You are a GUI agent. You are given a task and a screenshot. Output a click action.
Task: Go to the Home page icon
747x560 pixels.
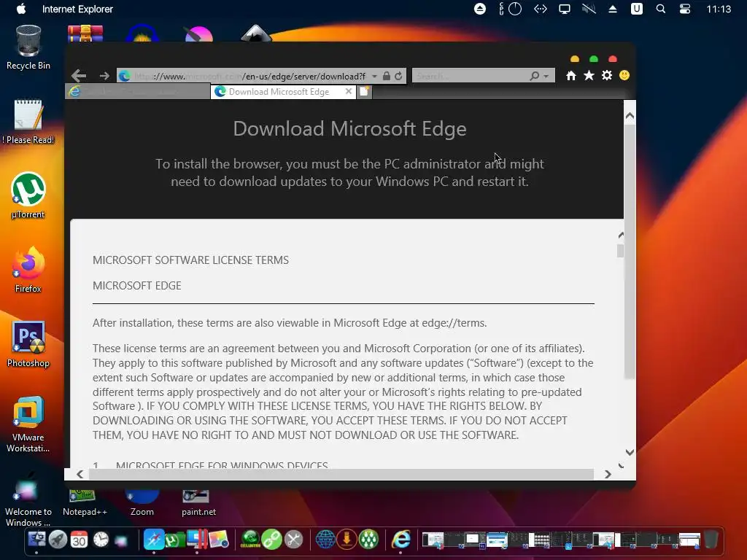coord(571,75)
